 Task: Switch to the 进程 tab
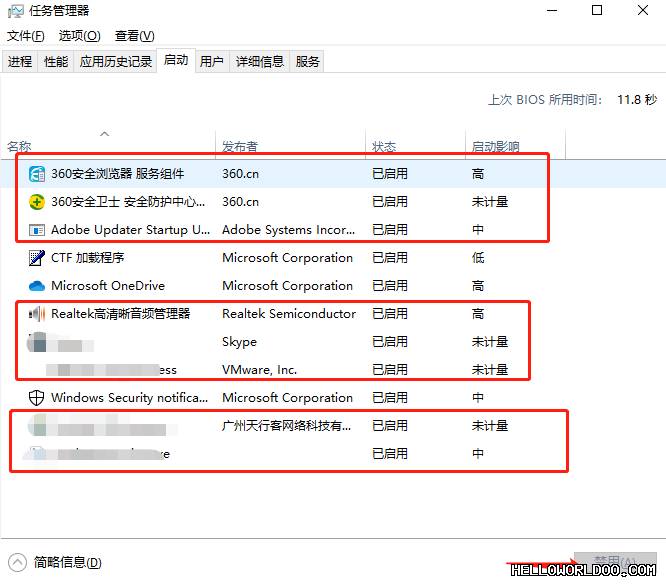pos(20,62)
